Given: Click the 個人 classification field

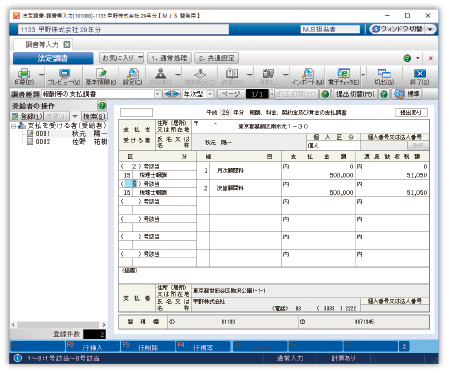Looking at the screenshot, I should tap(333, 146).
